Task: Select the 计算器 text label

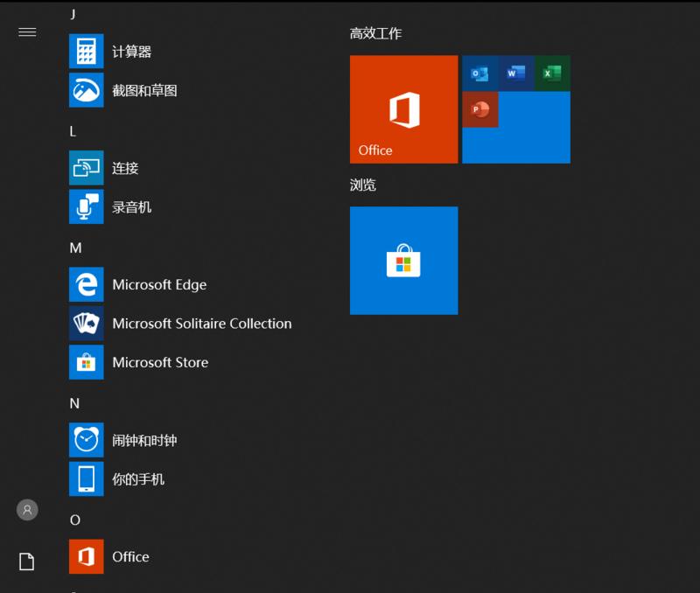Action: coord(132,52)
